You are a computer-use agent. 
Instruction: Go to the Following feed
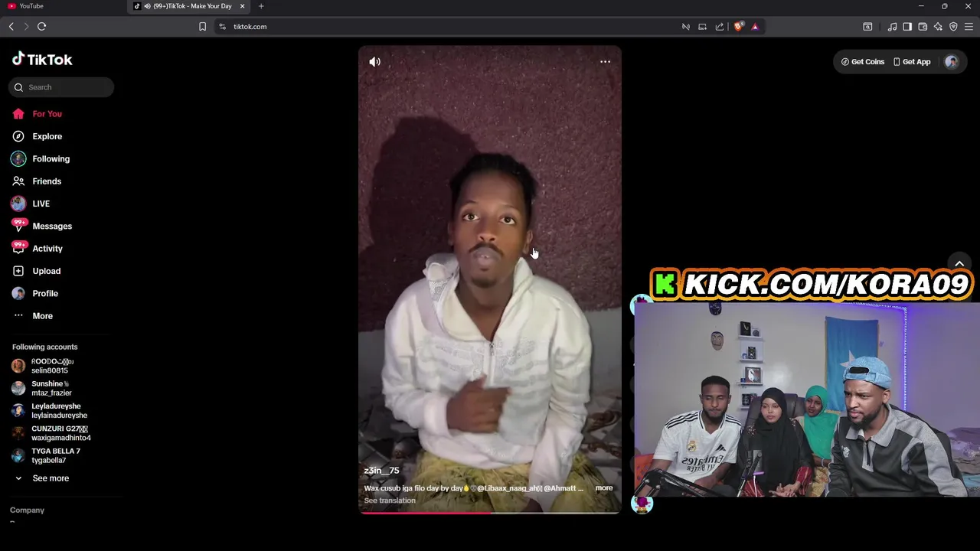51,158
